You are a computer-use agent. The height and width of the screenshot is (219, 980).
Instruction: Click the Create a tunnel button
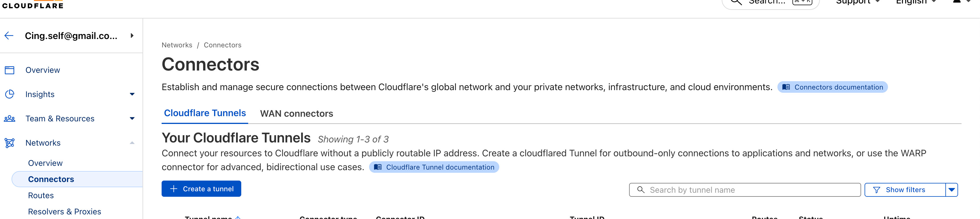[x=201, y=189]
